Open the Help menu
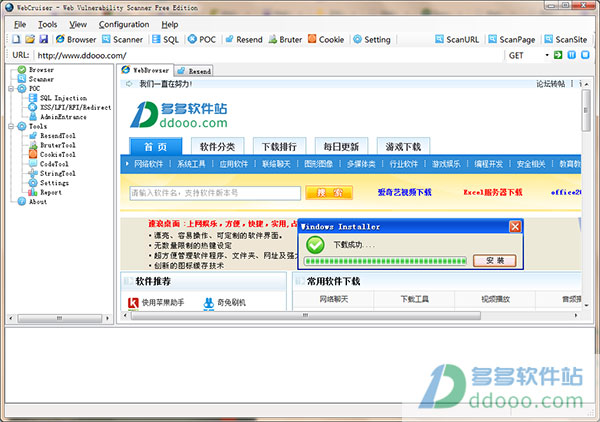This screenshot has width=600, height=422. pyautogui.click(x=170, y=24)
